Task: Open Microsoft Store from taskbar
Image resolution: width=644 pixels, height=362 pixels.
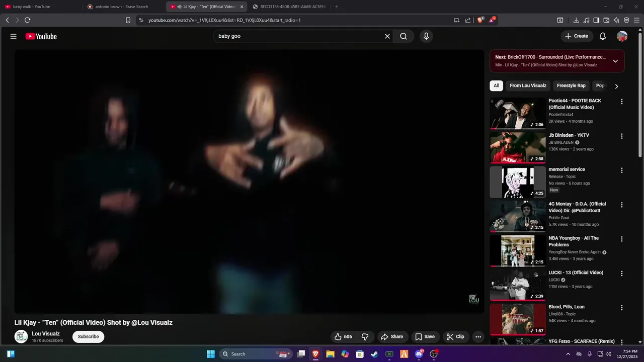Action: (360, 354)
